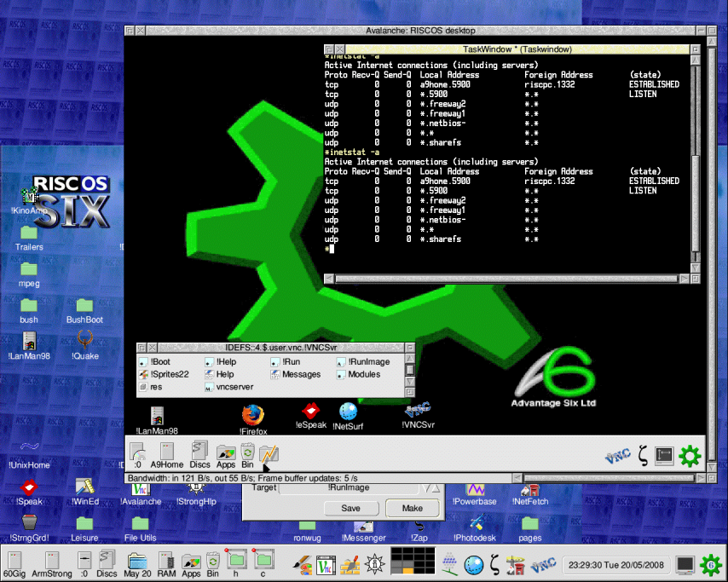Click the brick wall trowel icon
The width and height of the screenshot is (728, 582).
pos(350,565)
